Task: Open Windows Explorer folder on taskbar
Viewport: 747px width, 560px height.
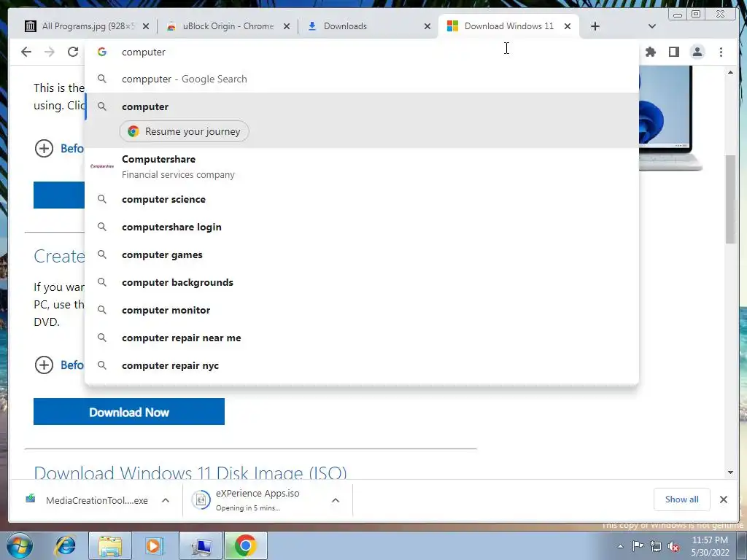Action: click(x=110, y=545)
